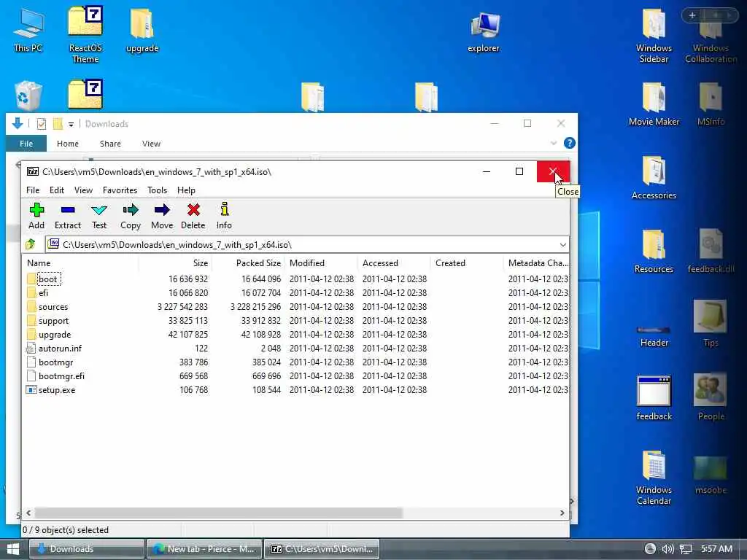
Task: Click the volume icon in system tray
Action: [x=667, y=549]
